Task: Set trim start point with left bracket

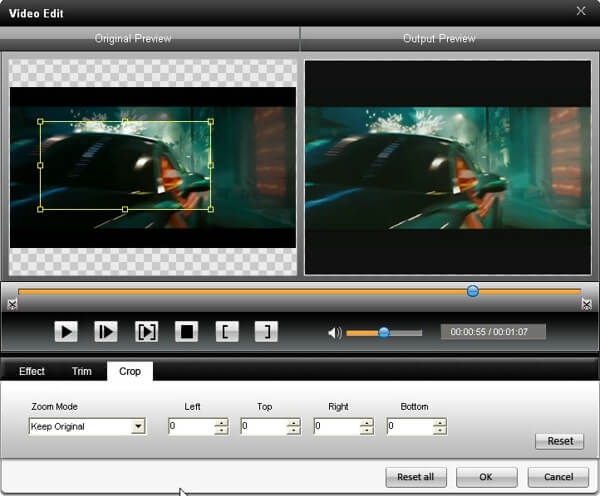Action: click(x=227, y=331)
